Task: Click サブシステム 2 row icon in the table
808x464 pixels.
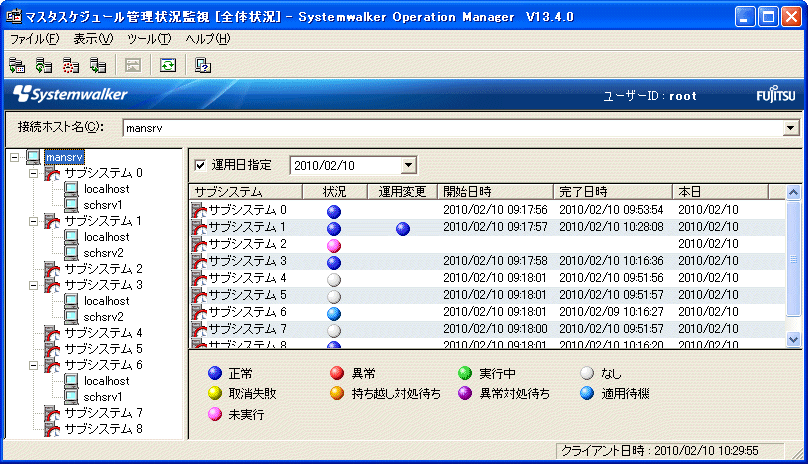Action: 199,244
